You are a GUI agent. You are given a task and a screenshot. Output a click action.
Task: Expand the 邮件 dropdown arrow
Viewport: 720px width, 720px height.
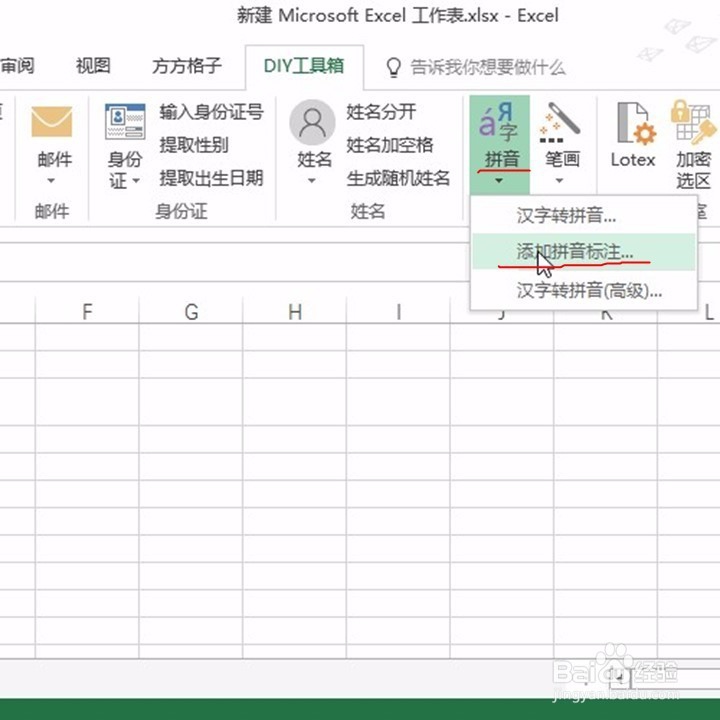point(51,180)
